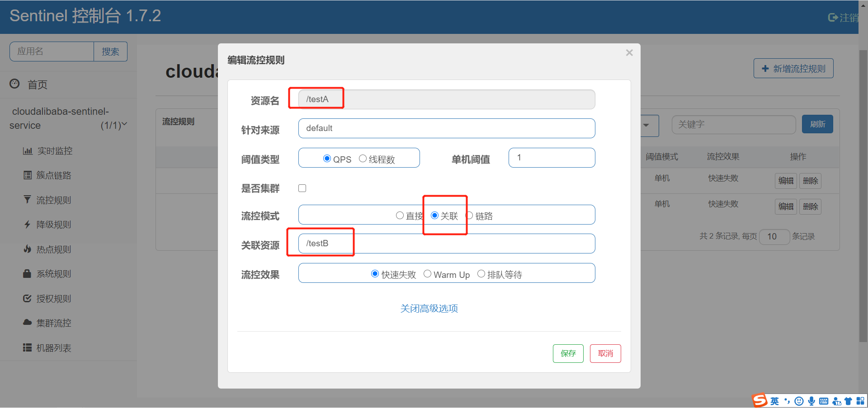
Task: Open the 首页 dashboard icon
Action: click(14, 84)
